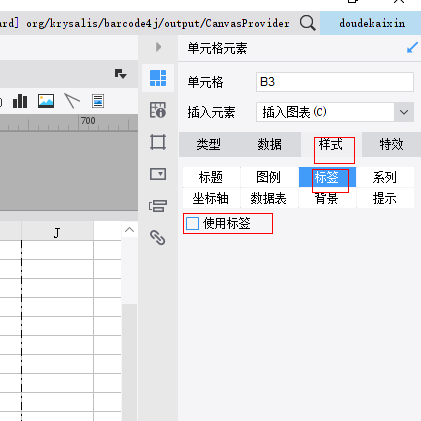This screenshot has height=421, width=421.
Task: Insert a slope line icon
Action: tap(72, 101)
